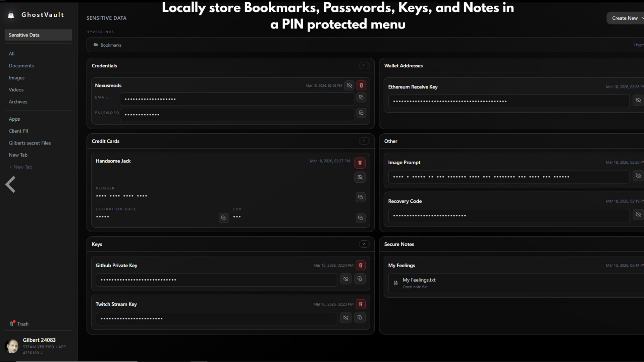The height and width of the screenshot is (362, 644).
Task: Click the + New Tab option
Action: pos(21,167)
